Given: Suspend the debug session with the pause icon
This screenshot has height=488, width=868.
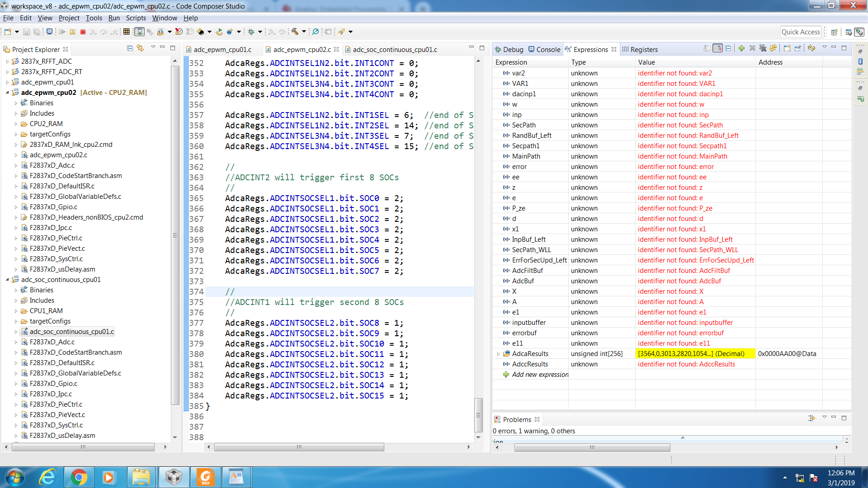Looking at the screenshot, I should tap(72, 32).
